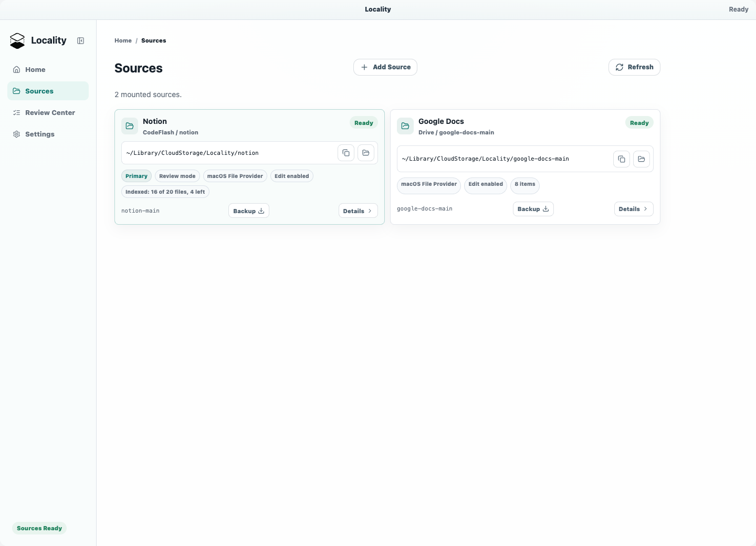Click Backup on the Notion card
Image resolution: width=756 pixels, height=546 pixels.
coord(249,211)
